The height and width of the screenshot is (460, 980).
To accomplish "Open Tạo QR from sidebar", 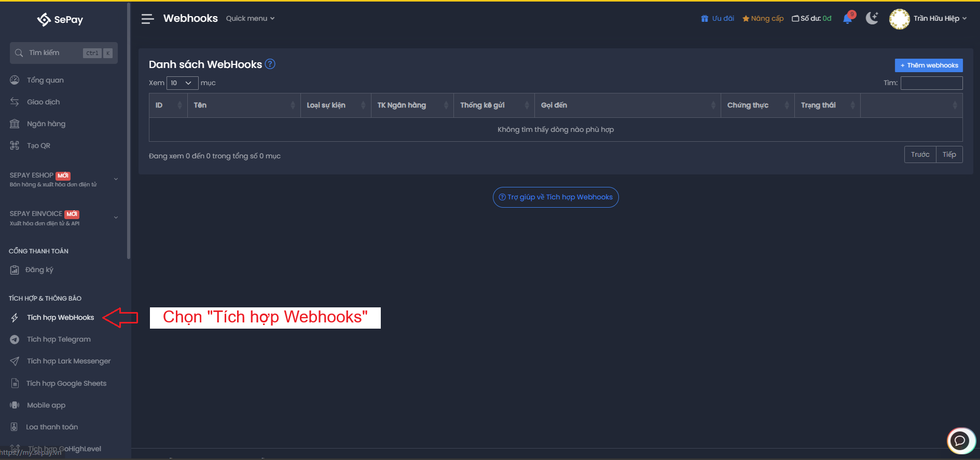I will 38,146.
